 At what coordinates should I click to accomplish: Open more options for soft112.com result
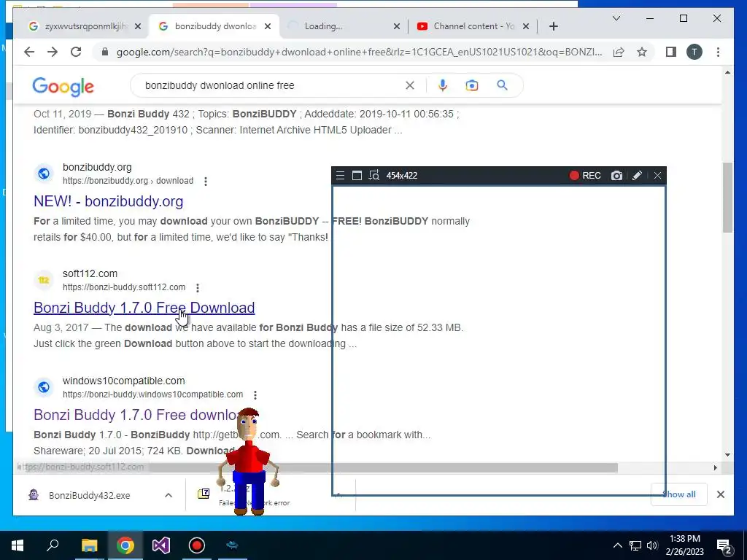point(197,287)
